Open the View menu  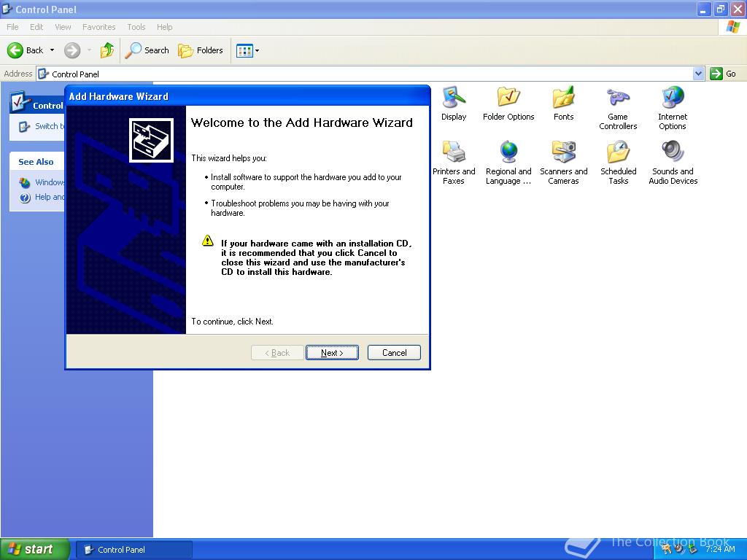pos(63,27)
